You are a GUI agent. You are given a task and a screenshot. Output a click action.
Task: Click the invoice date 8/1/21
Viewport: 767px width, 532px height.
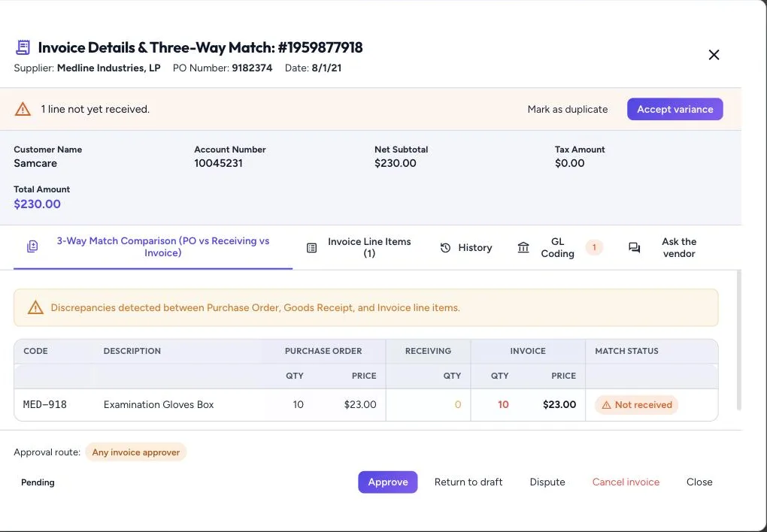[326, 68]
